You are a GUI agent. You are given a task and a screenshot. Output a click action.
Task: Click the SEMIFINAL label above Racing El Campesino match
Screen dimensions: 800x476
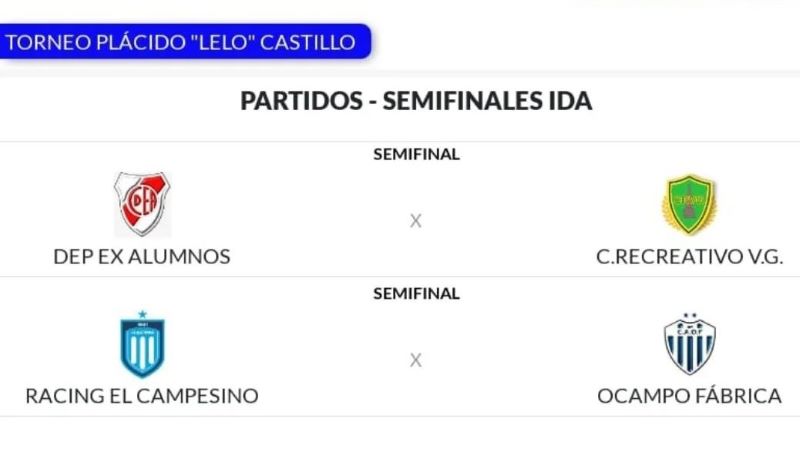click(416, 294)
